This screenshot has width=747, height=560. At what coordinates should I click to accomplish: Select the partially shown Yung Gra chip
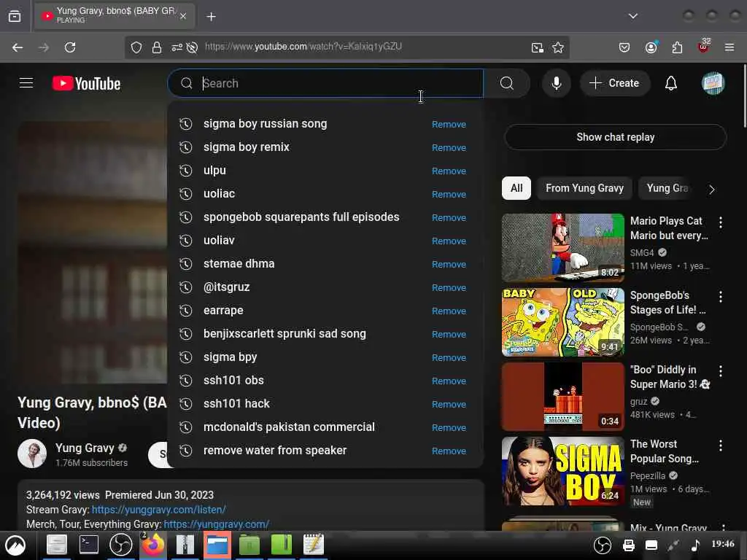click(667, 188)
